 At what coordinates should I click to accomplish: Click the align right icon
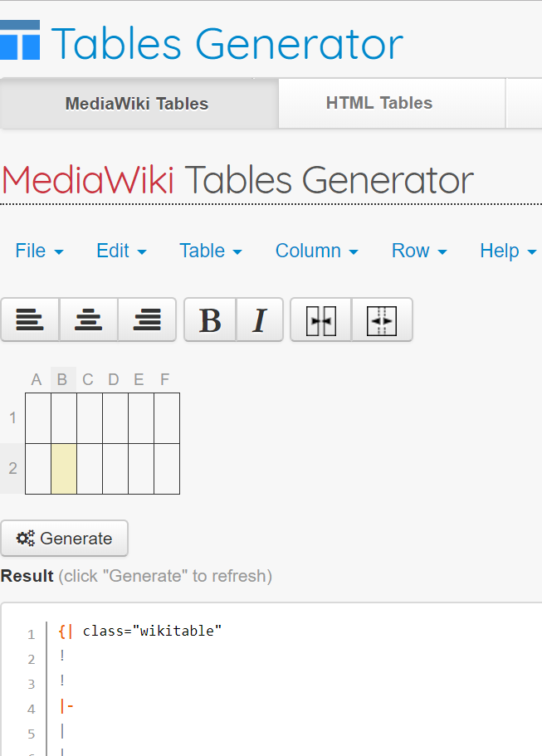click(x=147, y=319)
